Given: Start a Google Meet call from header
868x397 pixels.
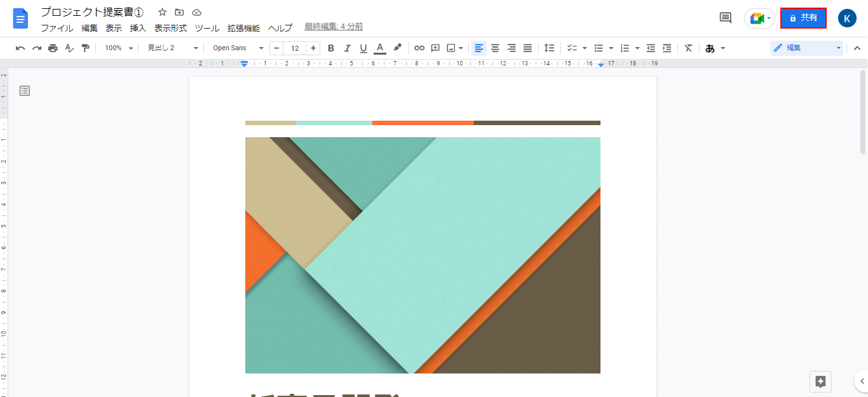Looking at the screenshot, I should 756,18.
